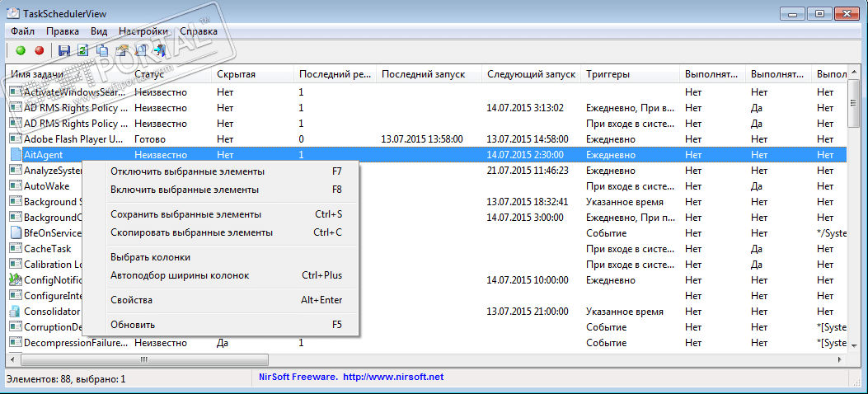Screen dimensions: 868x394
Task: Click the Элементов: 88, выбрано: 1 status text
Action: pos(66,379)
